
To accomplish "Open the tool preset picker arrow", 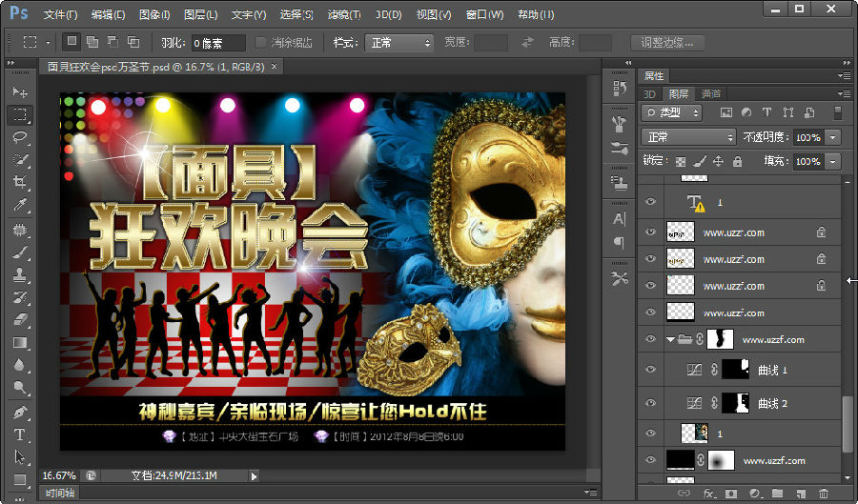I will [x=49, y=42].
